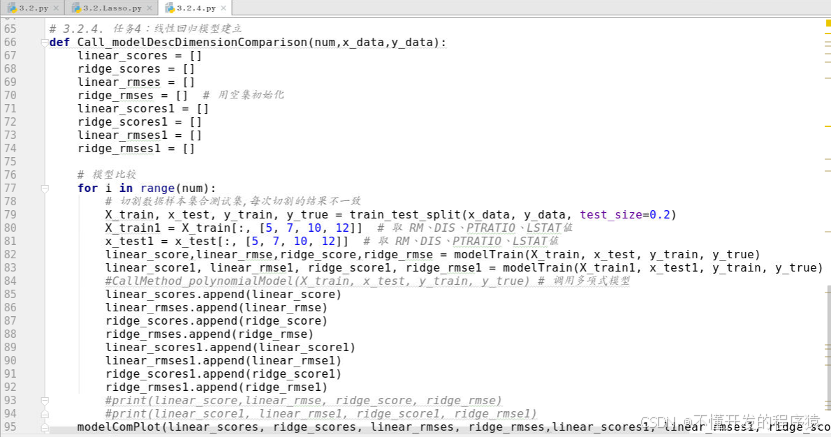Collapse the def Call_modelDescDimensionComparison fold marker
832x438 pixels.
[x=45, y=42]
